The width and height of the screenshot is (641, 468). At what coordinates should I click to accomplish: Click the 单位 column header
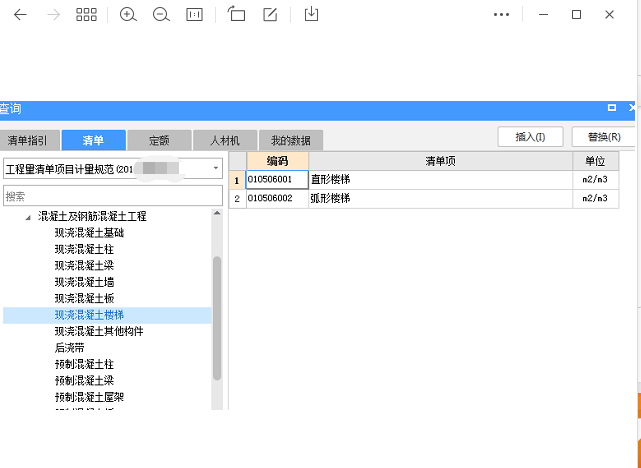(x=595, y=161)
